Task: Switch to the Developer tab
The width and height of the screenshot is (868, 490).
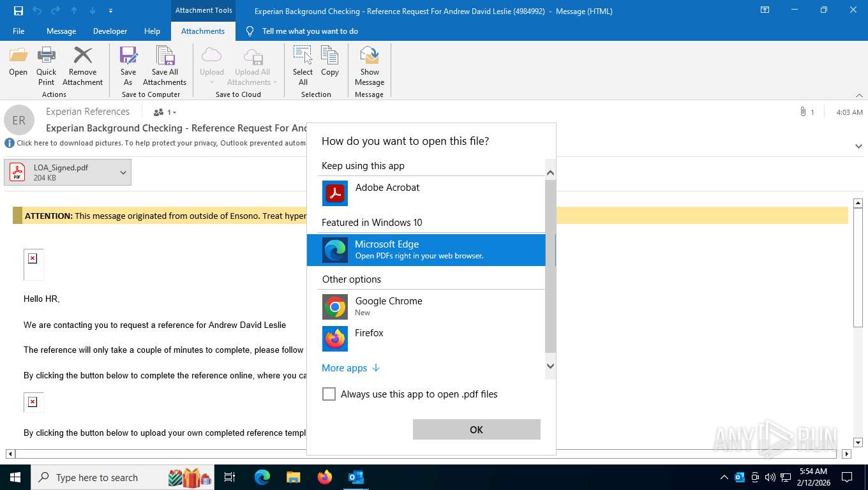Action: pos(110,31)
